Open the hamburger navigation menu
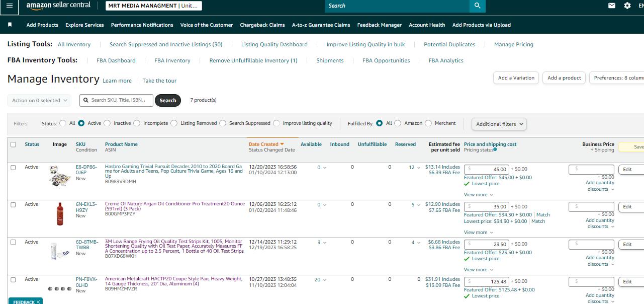The height and width of the screenshot is (304, 644). pyautogui.click(x=10, y=6)
